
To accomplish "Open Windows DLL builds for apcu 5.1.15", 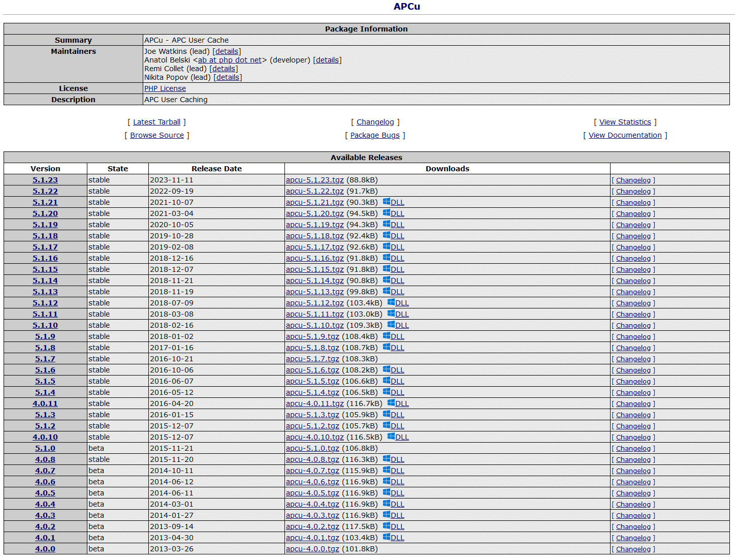I will [394, 269].
